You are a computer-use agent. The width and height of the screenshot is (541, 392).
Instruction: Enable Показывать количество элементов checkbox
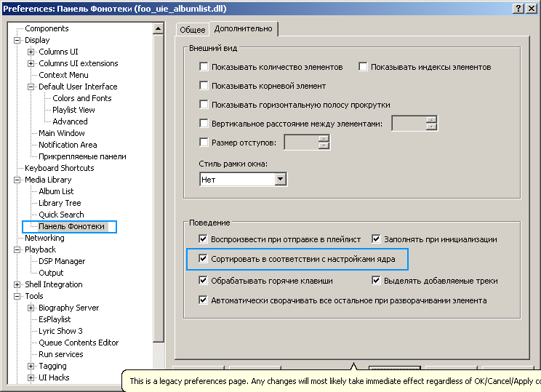coord(204,67)
